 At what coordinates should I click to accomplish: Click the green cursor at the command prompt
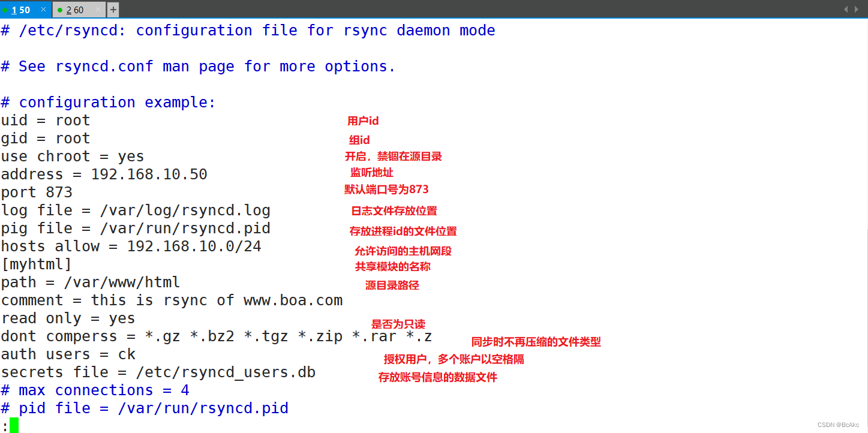[14, 425]
